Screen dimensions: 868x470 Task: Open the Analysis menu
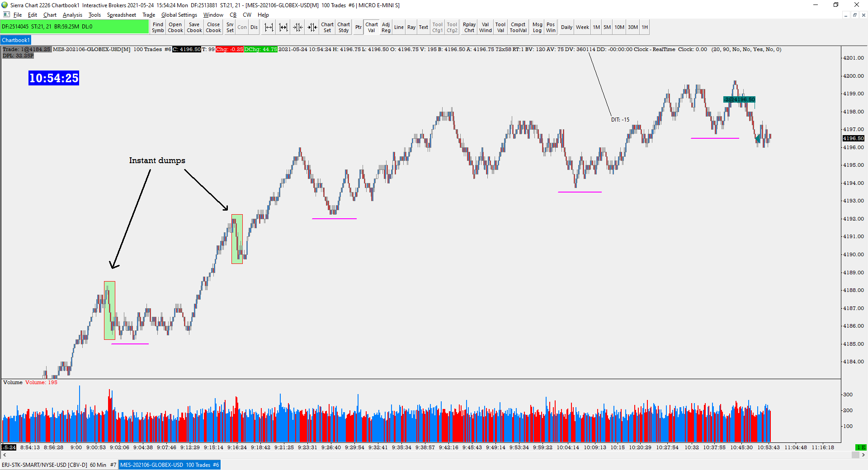coord(72,15)
